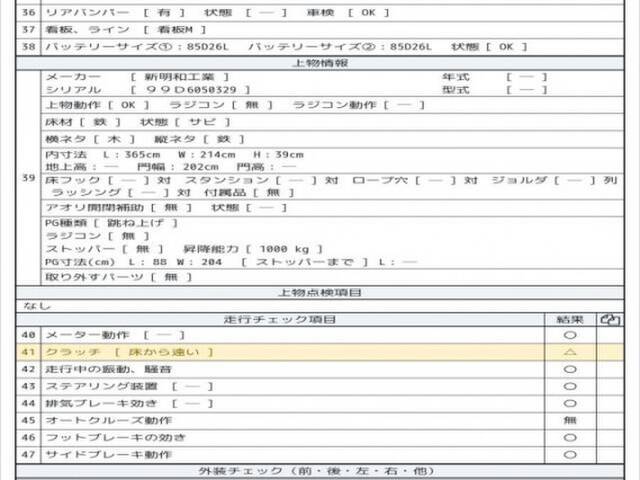This screenshot has height=480, width=640.
Task: Select the リアバンパー row 36 label
Action: (x=87, y=13)
